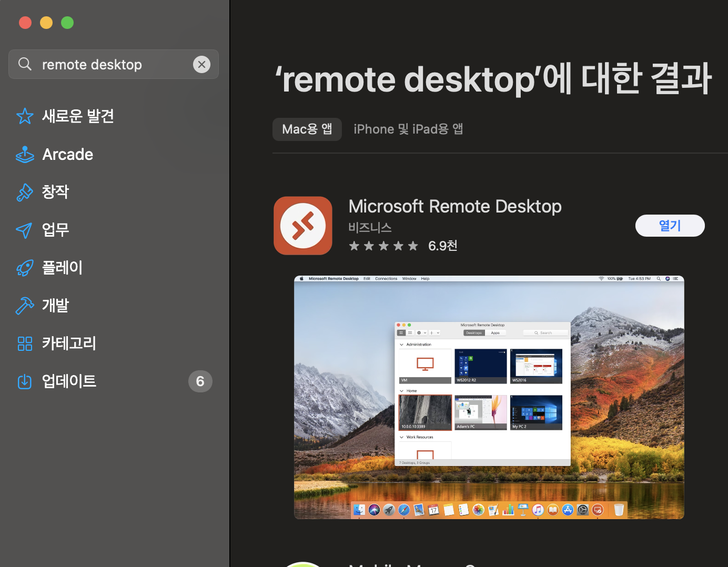This screenshot has height=567, width=728.
Task: Click the hammer icon for 개발
Action: click(x=25, y=306)
